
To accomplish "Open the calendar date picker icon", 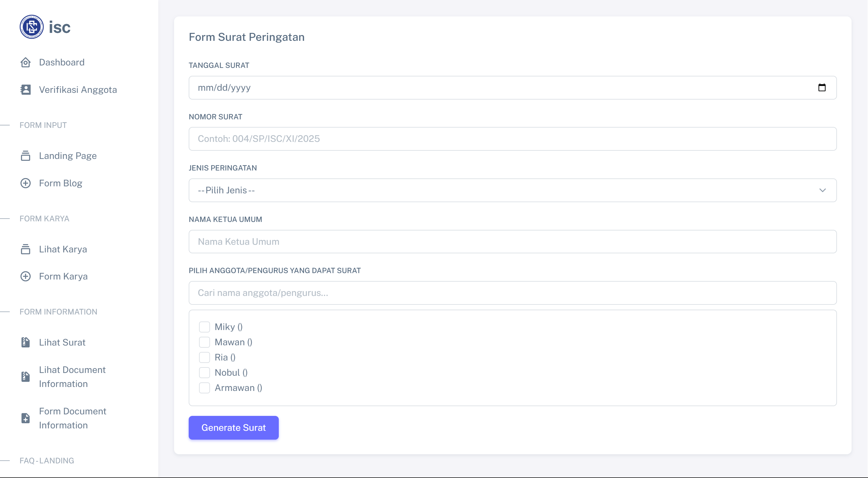I will pos(822,88).
